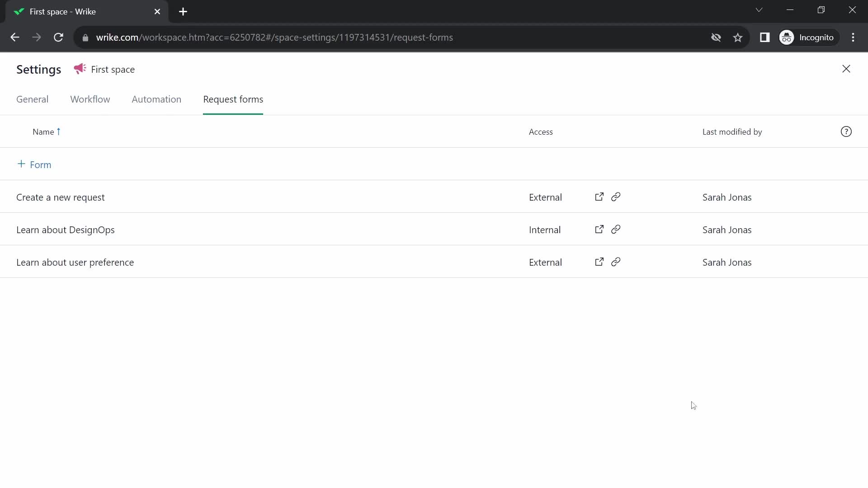
Task: Click Internal access of Learn about DesignOps
Action: [x=545, y=230]
